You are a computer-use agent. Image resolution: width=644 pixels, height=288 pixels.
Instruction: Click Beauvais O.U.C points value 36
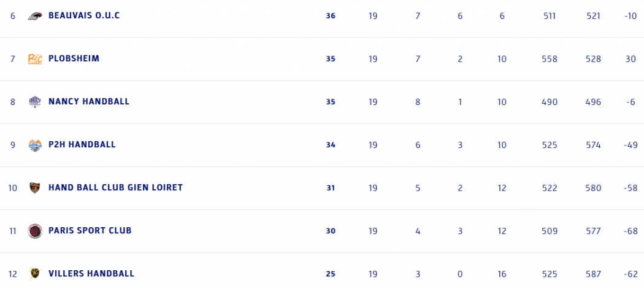331,16
